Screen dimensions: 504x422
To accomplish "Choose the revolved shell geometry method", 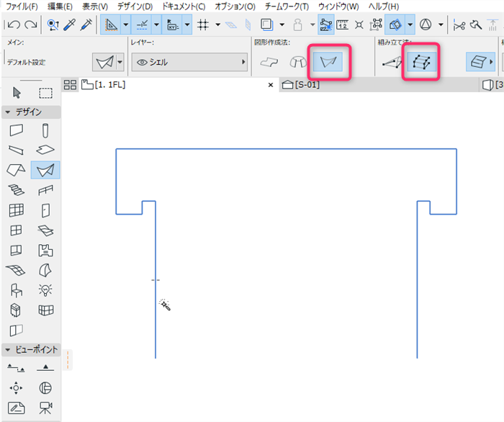I will coord(298,62).
